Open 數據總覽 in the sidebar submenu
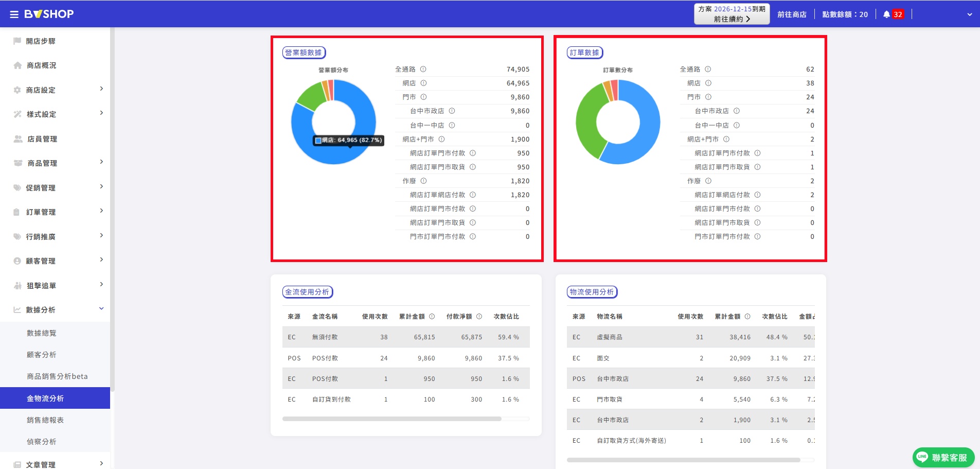 42,333
